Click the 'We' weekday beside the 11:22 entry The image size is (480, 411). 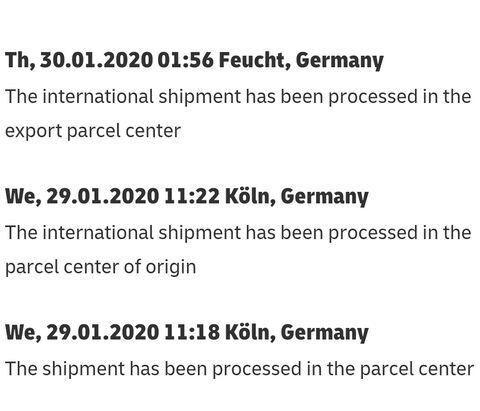click(x=23, y=197)
